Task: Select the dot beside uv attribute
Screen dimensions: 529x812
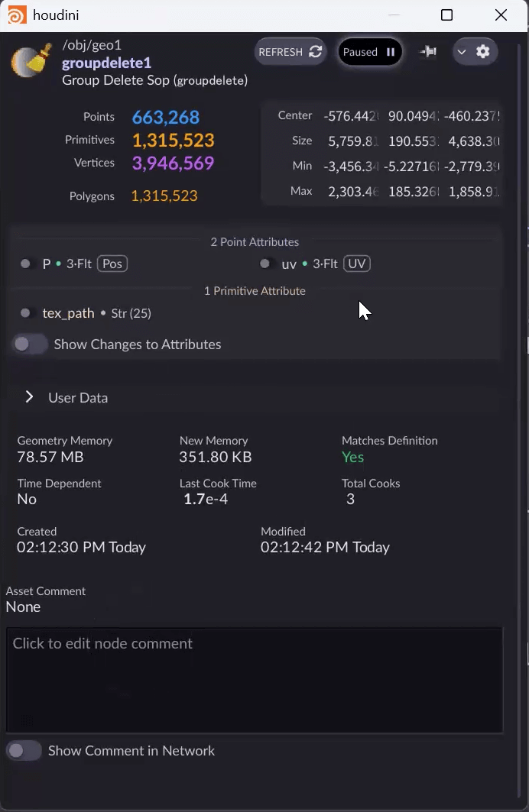Action: coord(265,264)
